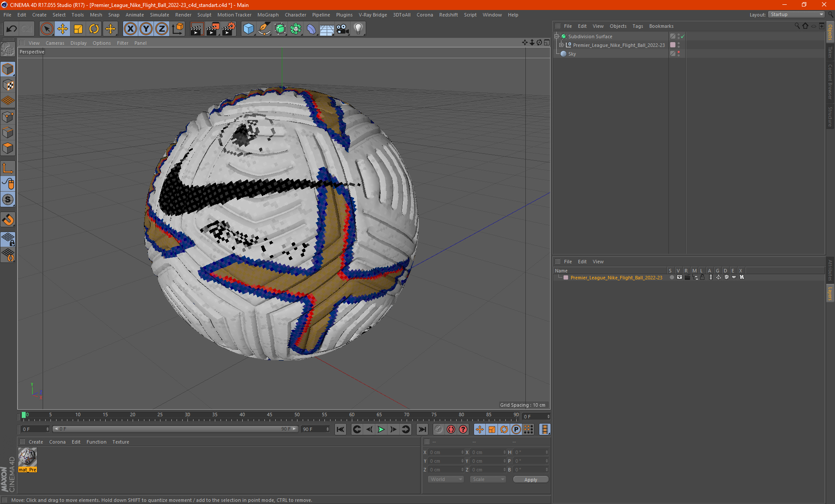The image size is (835, 504).
Task: Open material manager Texture menu
Action: [x=120, y=442]
